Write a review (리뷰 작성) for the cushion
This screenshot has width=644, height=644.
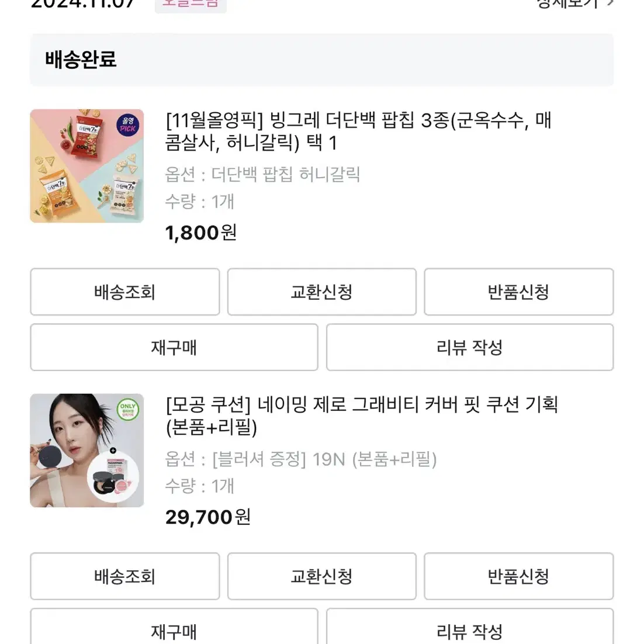click(x=470, y=628)
